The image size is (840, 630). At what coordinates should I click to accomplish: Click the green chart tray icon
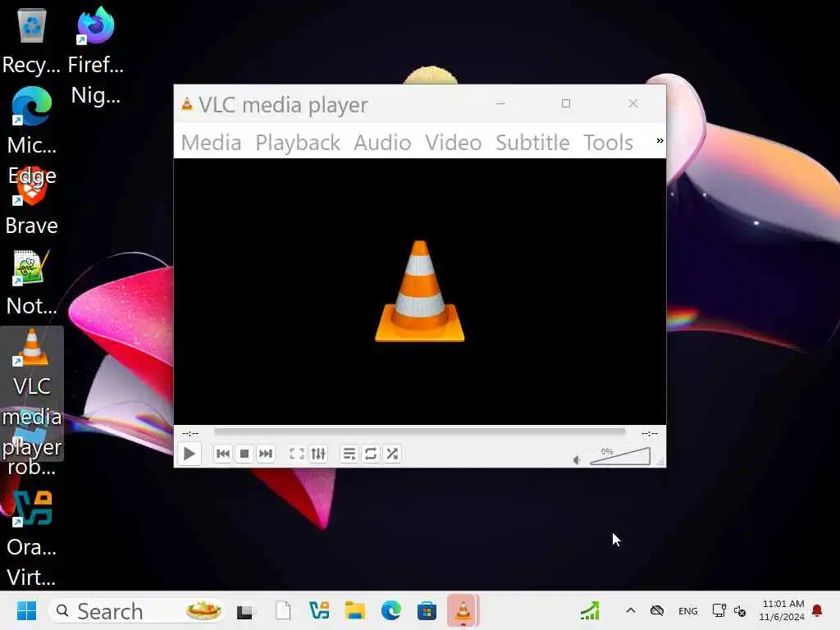pyautogui.click(x=590, y=610)
